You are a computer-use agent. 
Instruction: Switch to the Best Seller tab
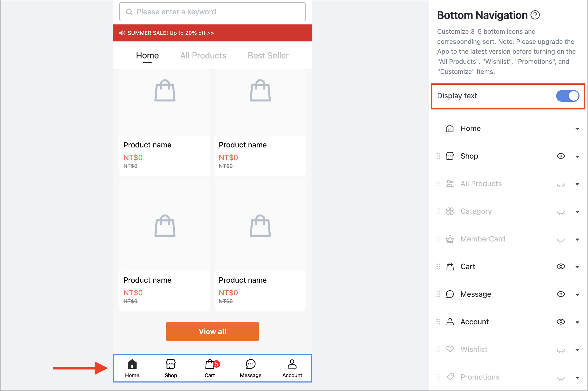click(x=268, y=56)
